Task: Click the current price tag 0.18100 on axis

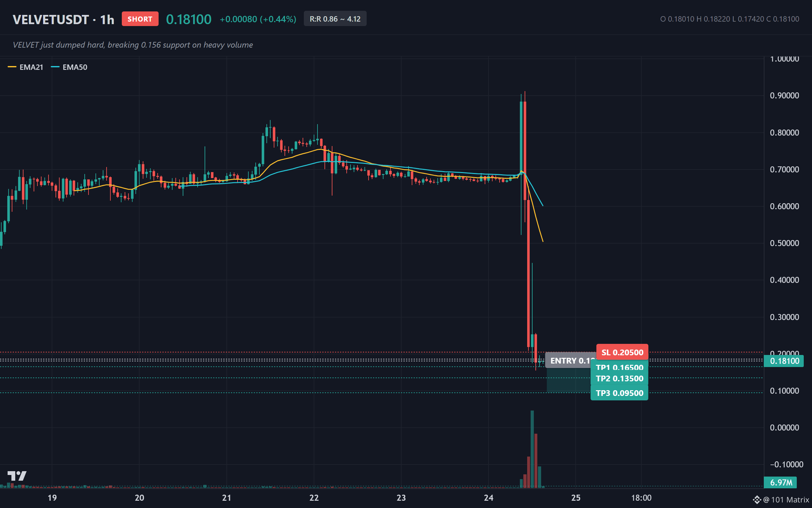Action: 784,361
